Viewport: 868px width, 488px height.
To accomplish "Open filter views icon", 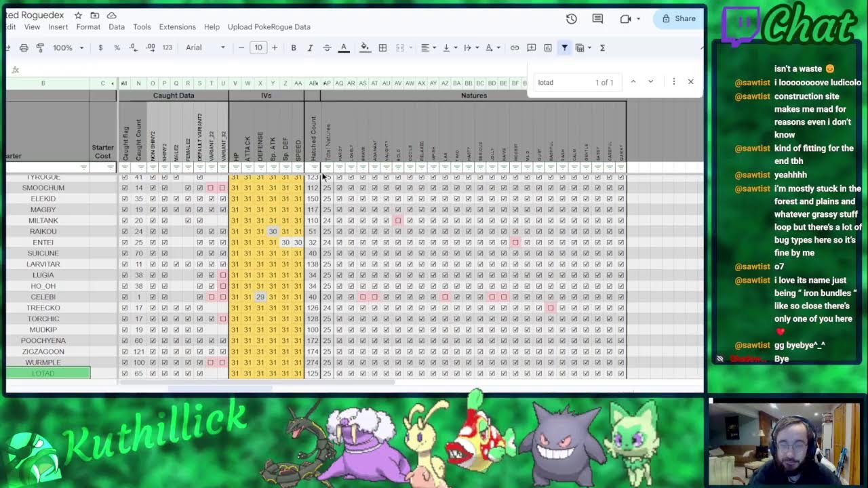I will tap(580, 47).
